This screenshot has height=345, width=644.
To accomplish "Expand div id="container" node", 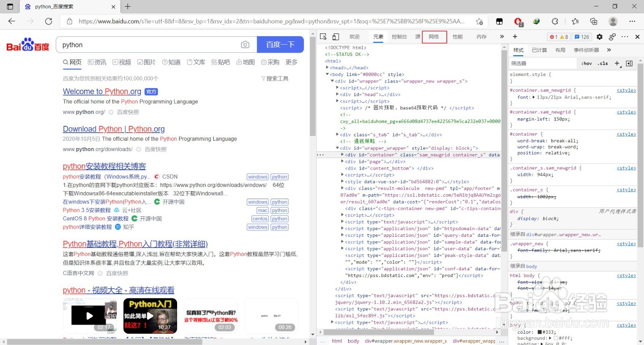I will click(x=343, y=155).
